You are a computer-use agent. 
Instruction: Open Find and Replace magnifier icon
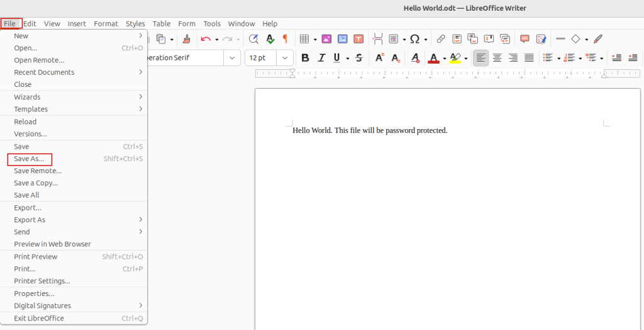[x=254, y=39]
